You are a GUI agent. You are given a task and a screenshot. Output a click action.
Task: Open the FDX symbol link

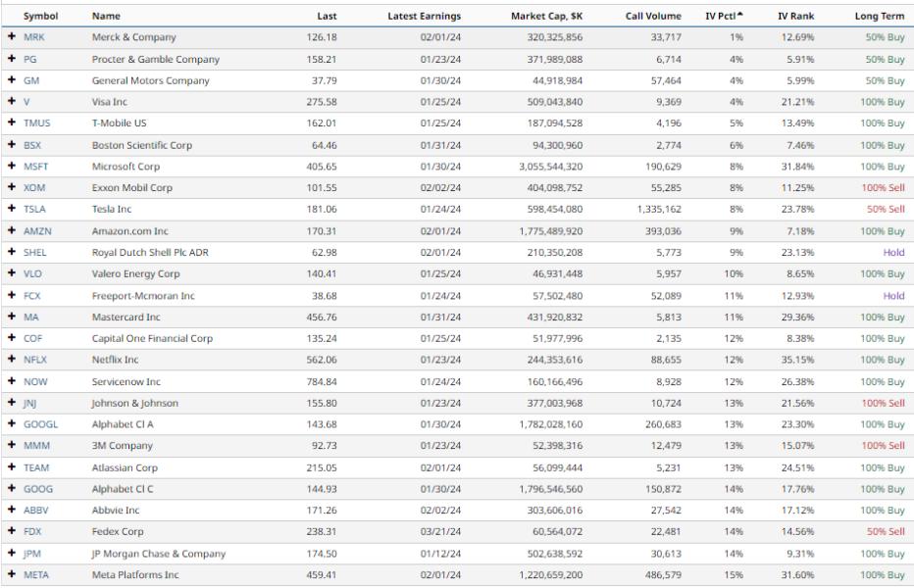click(32, 531)
